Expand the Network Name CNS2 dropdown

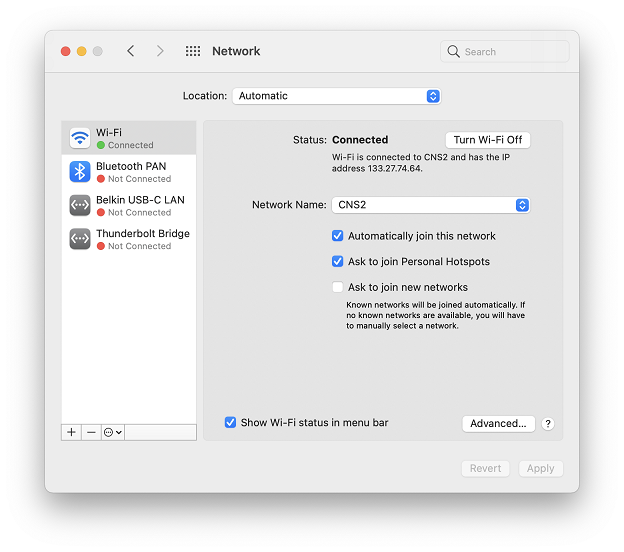[431, 205]
